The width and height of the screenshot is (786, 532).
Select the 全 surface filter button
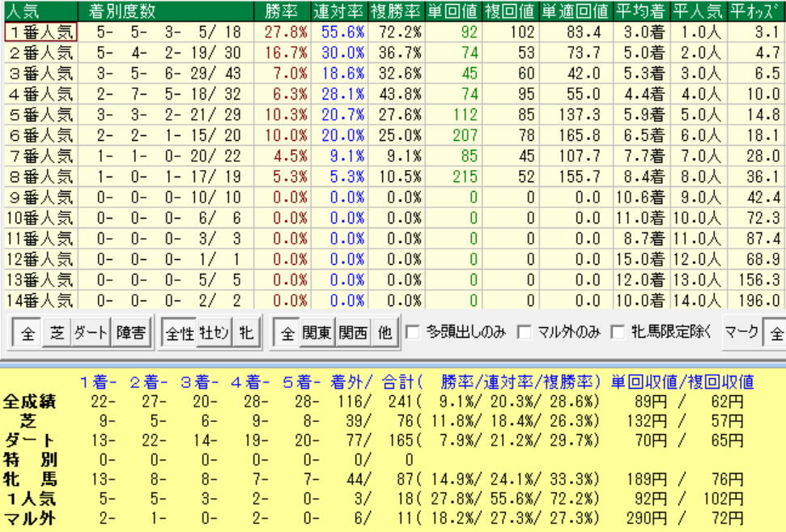coord(28,333)
